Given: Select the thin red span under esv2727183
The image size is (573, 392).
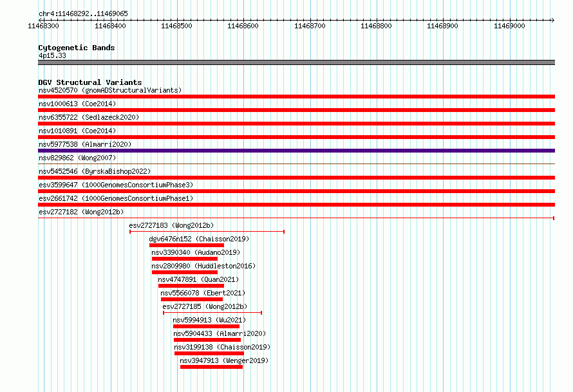Looking at the screenshot, I should [207, 232].
